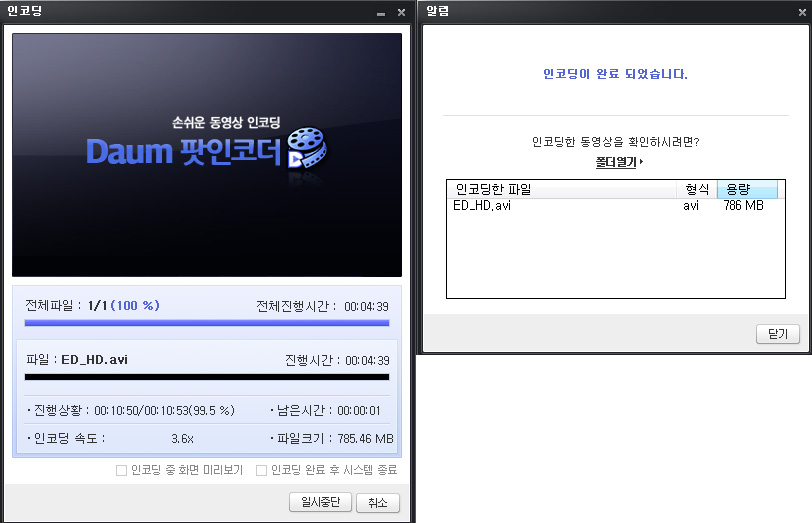Click the black file progress bar

207,377
